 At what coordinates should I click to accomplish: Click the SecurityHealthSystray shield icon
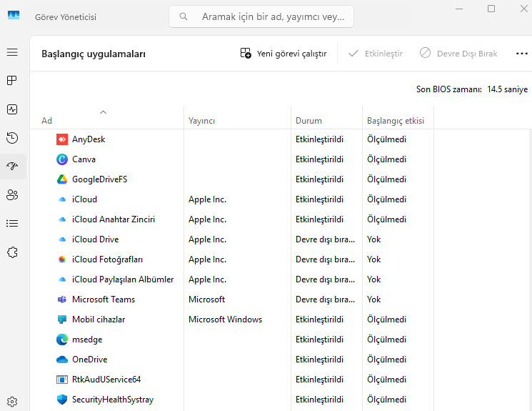pos(62,400)
